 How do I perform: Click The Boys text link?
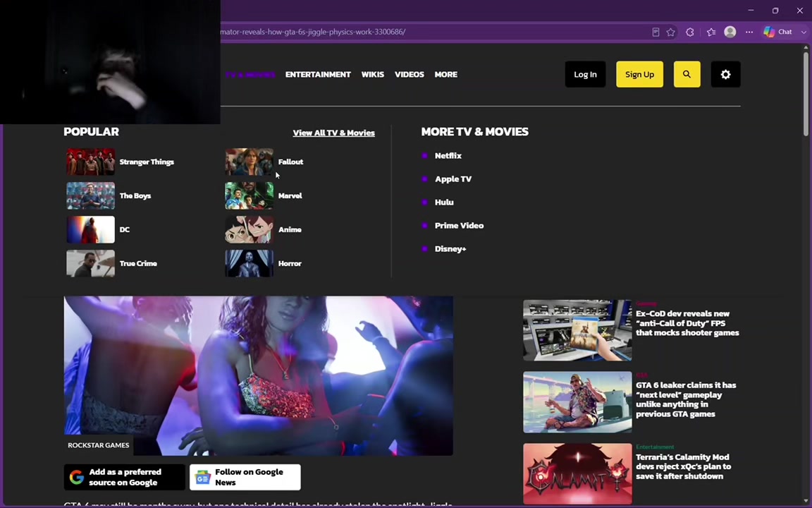point(135,195)
